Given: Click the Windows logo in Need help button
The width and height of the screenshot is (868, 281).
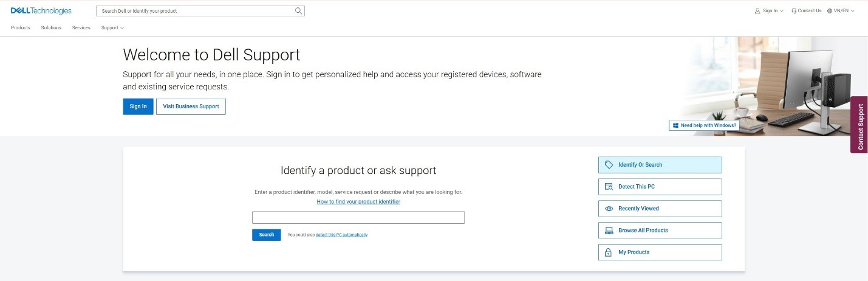Looking at the screenshot, I should 675,125.
